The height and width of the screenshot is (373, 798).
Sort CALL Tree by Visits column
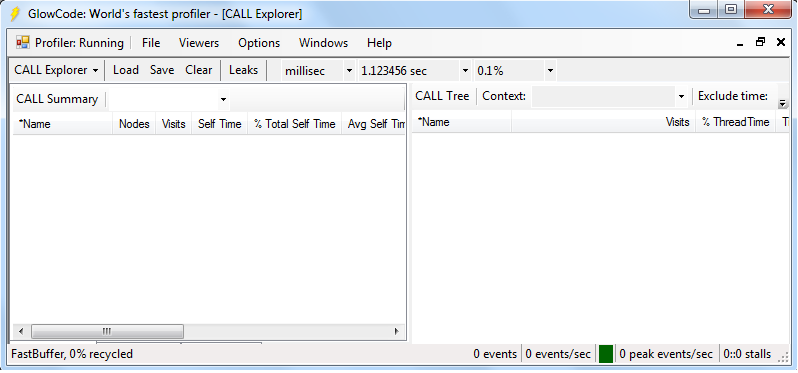coord(604,122)
